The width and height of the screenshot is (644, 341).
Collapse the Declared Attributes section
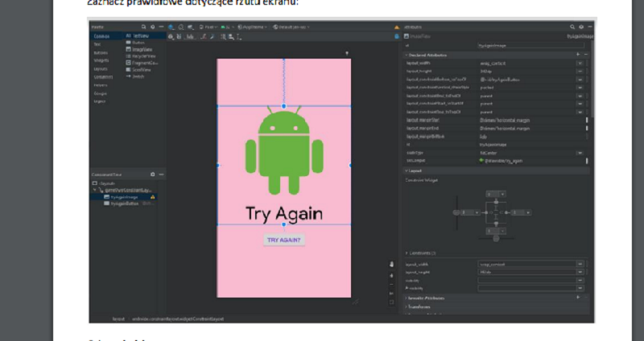[x=407, y=55]
